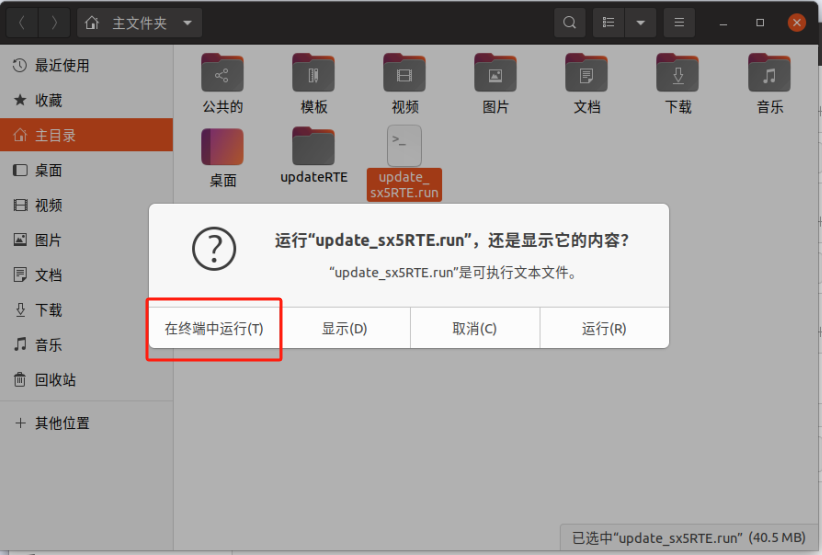This screenshot has width=822, height=555.
Task: Go forward with the right arrow
Action: 54,22
